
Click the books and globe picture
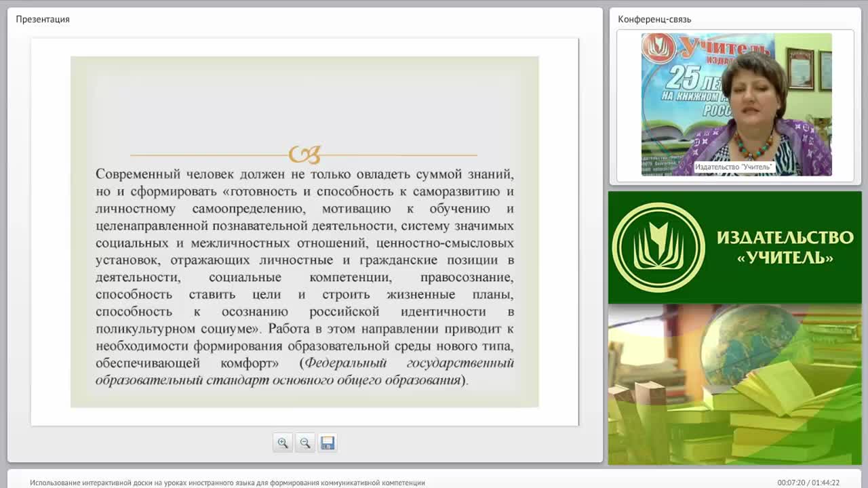(735, 384)
